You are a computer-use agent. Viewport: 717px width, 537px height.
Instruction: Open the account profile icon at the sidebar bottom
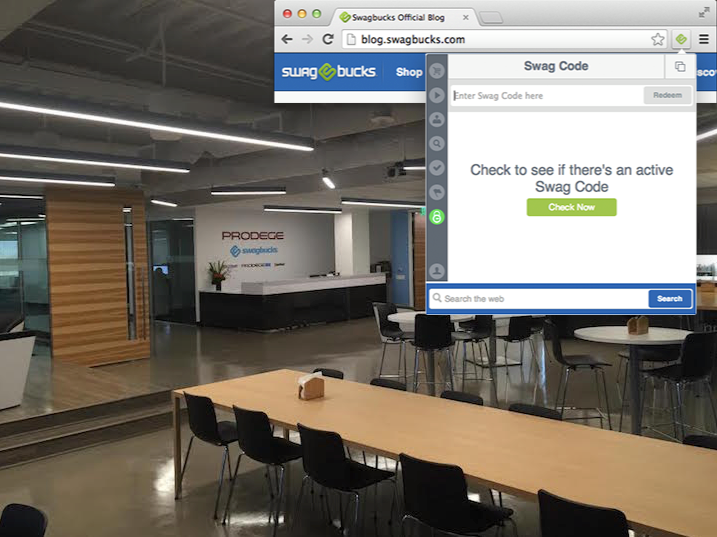pyautogui.click(x=437, y=271)
